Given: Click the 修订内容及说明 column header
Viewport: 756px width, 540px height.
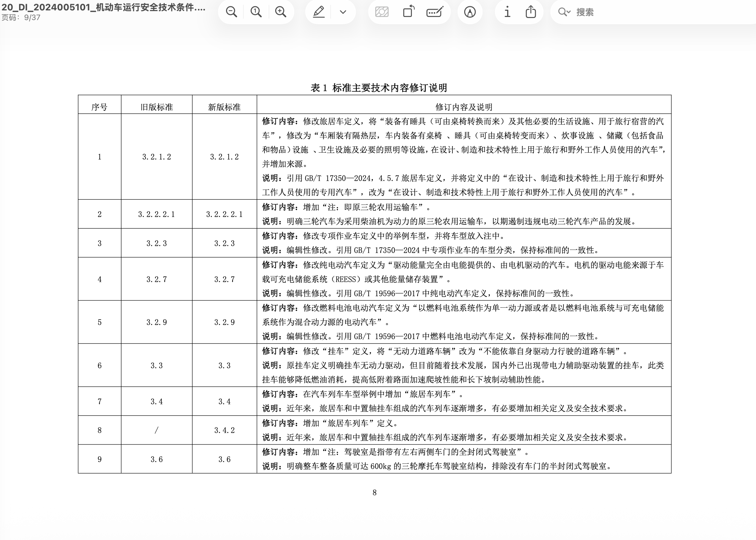Looking at the screenshot, I should [463, 107].
